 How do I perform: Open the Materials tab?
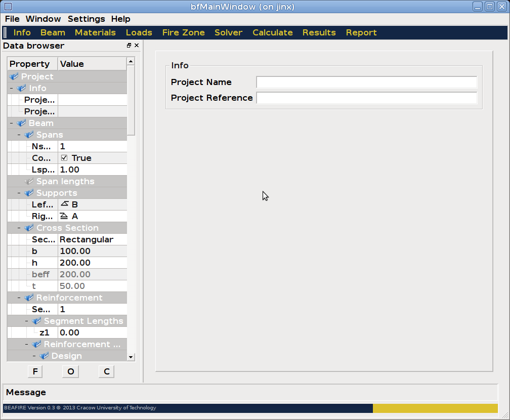coord(95,32)
